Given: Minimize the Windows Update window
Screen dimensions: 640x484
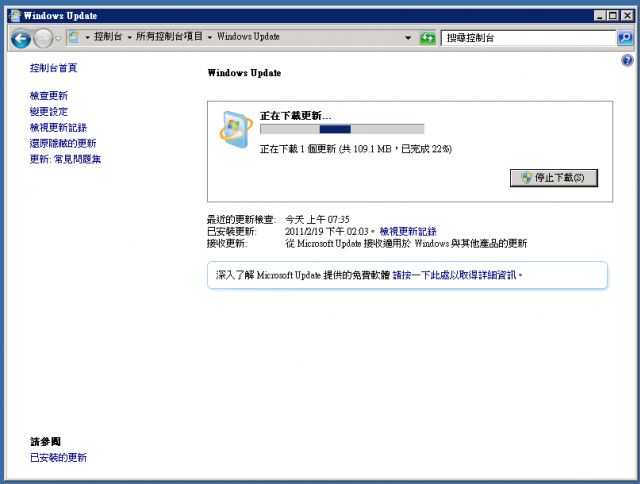Looking at the screenshot, I should point(599,16).
